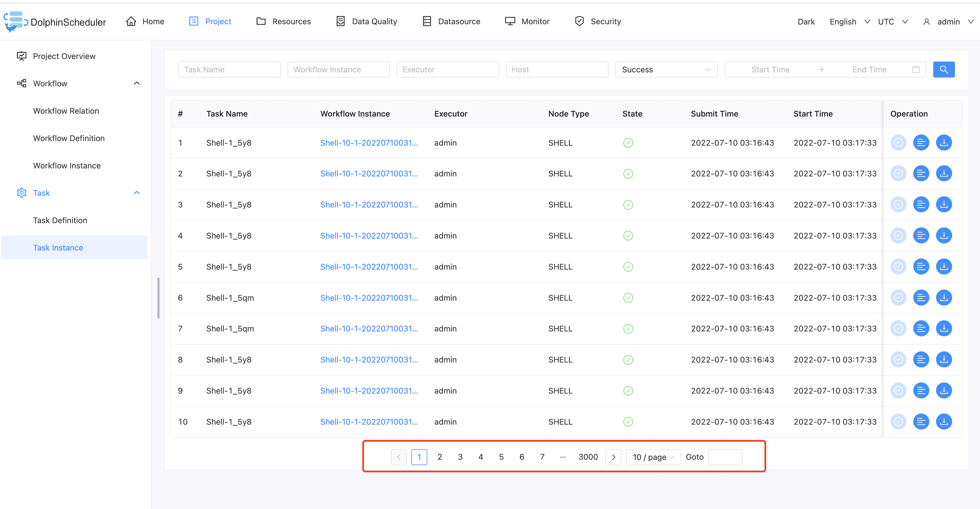Image resolution: width=980 pixels, height=509 pixels.
Task: Open the Datasource menu
Action: tap(451, 22)
